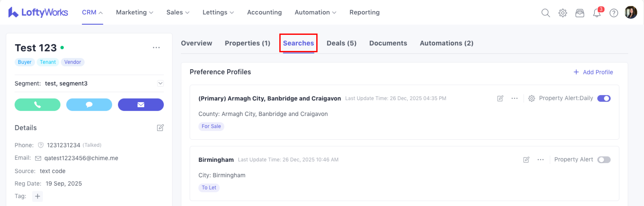Add a tag with the plus button

[x=38, y=196]
